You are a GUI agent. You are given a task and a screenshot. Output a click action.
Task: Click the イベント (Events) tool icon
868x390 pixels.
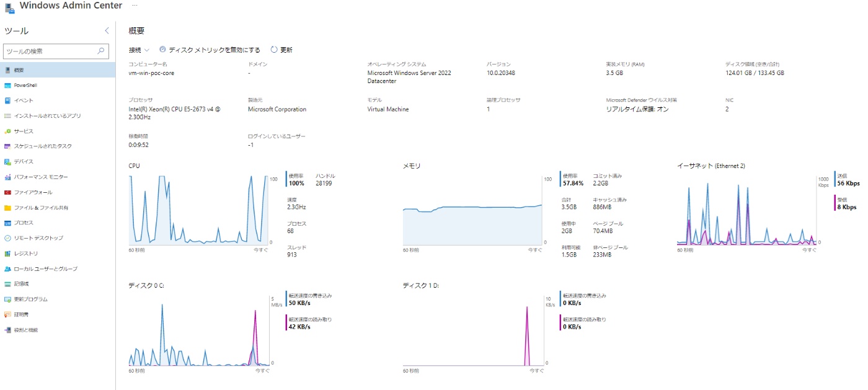pos(7,100)
